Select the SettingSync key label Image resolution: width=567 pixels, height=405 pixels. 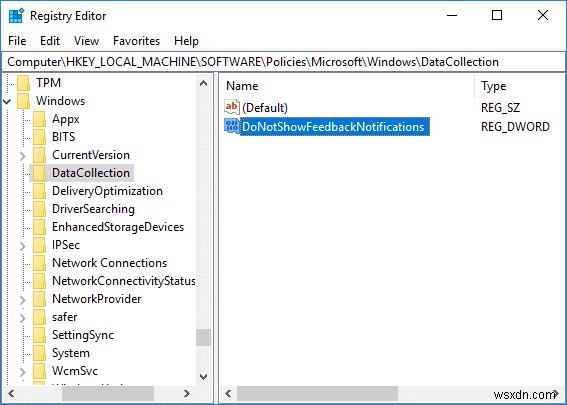click(x=83, y=335)
